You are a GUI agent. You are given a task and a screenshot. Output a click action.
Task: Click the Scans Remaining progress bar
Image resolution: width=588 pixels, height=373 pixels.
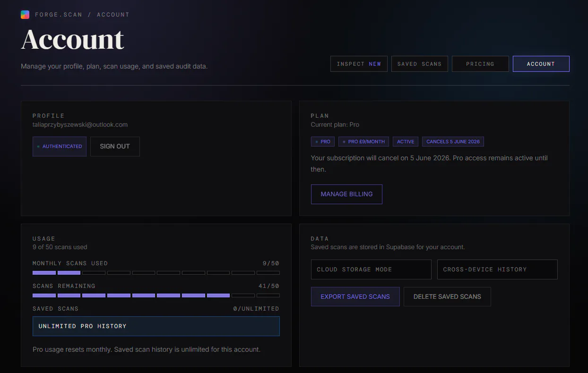pos(156,295)
